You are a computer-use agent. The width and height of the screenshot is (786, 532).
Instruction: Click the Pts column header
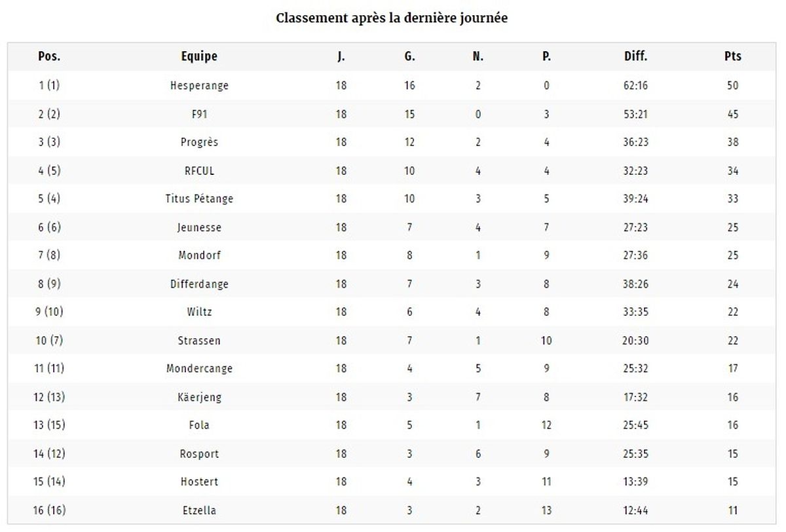733,56
